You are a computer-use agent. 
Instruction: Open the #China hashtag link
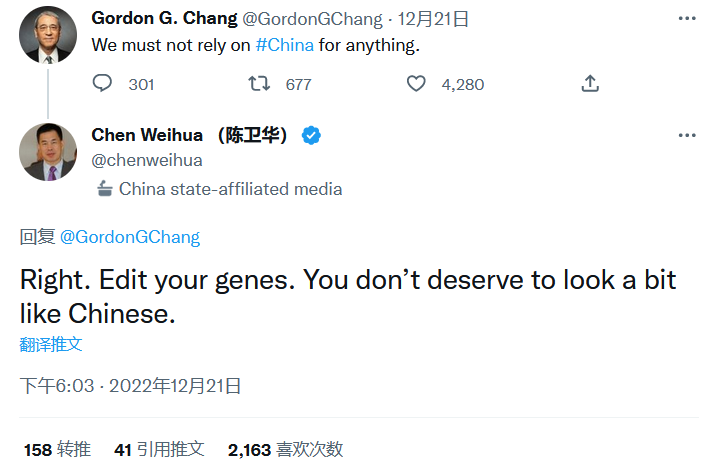point(285,45)
